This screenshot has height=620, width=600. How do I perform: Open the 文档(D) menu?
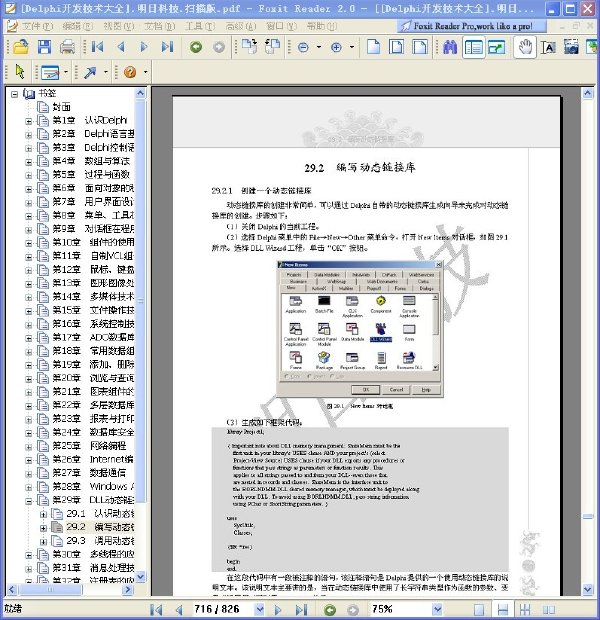click(159, 26)
